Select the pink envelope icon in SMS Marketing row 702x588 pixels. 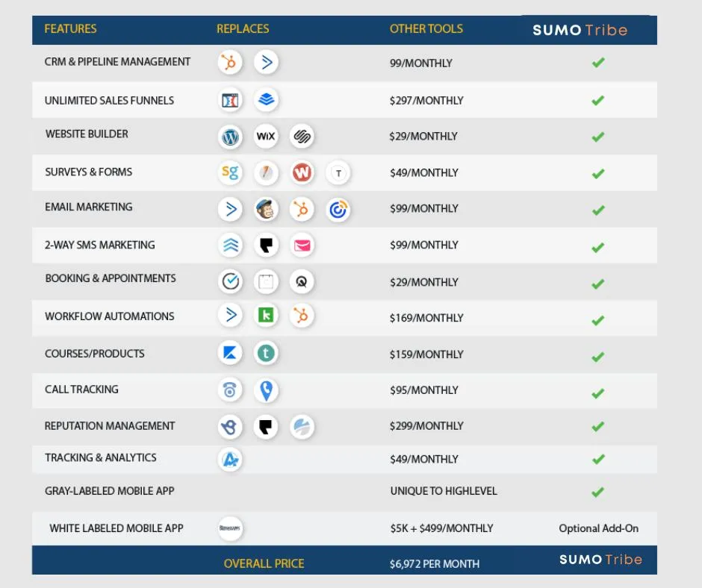pyautogui.click(x=302, y=245)
